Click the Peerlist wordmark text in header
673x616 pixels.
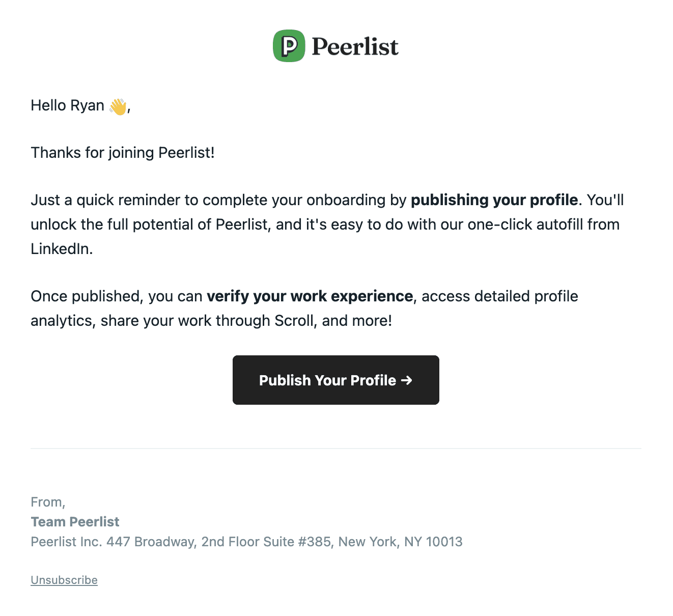355,46
